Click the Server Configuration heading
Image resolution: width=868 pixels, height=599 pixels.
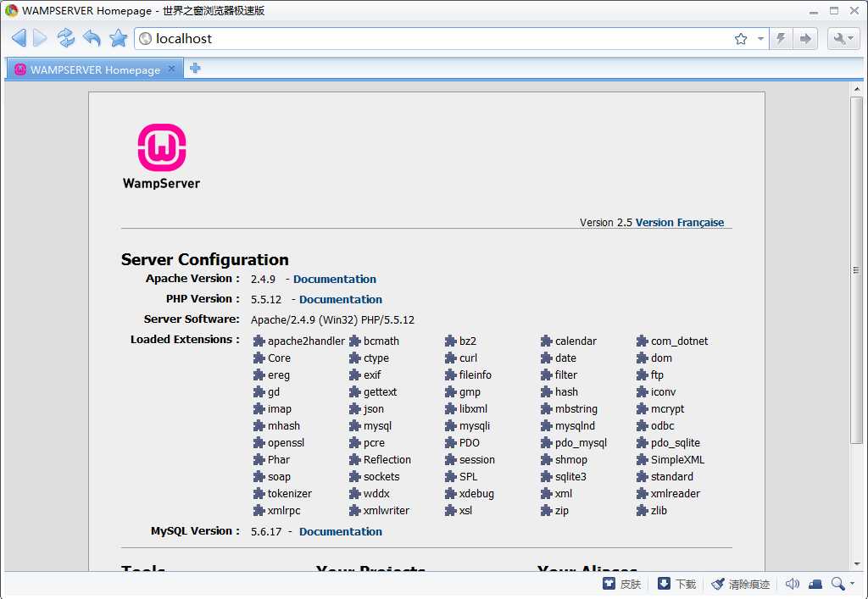205,259
